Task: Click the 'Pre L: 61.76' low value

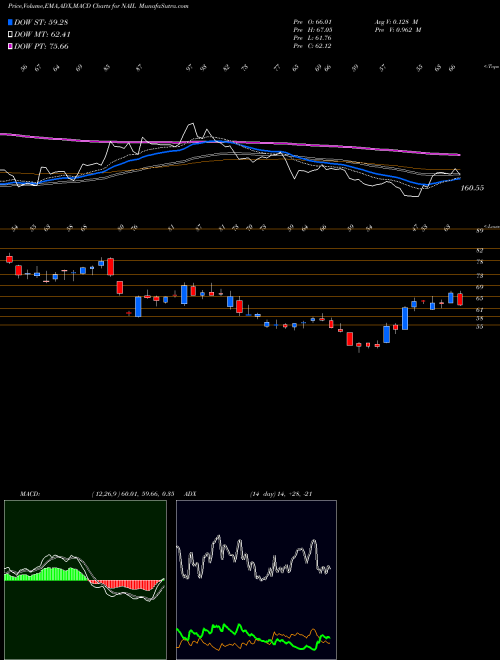Action: coord(312,38)
